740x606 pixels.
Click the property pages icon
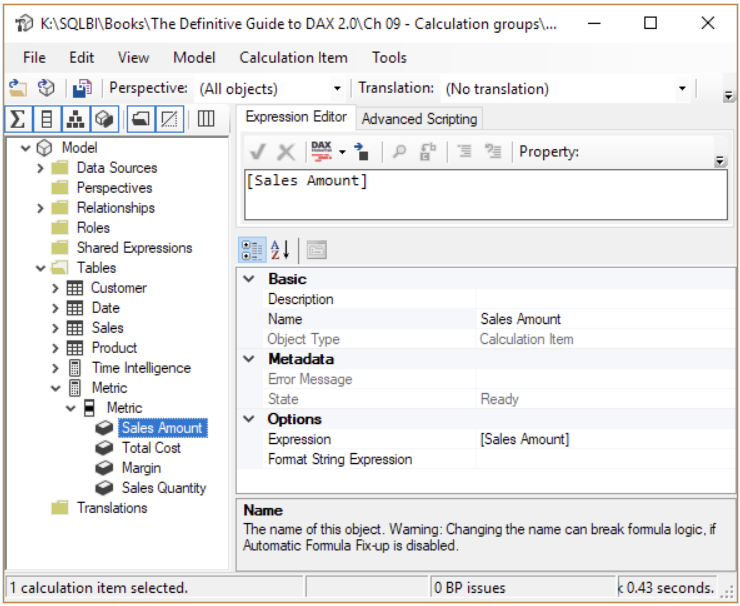[317, 250]
